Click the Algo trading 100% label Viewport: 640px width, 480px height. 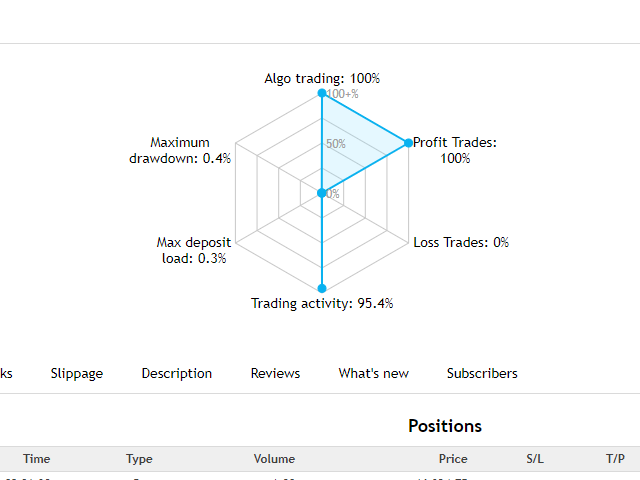[x=322, y=78]
